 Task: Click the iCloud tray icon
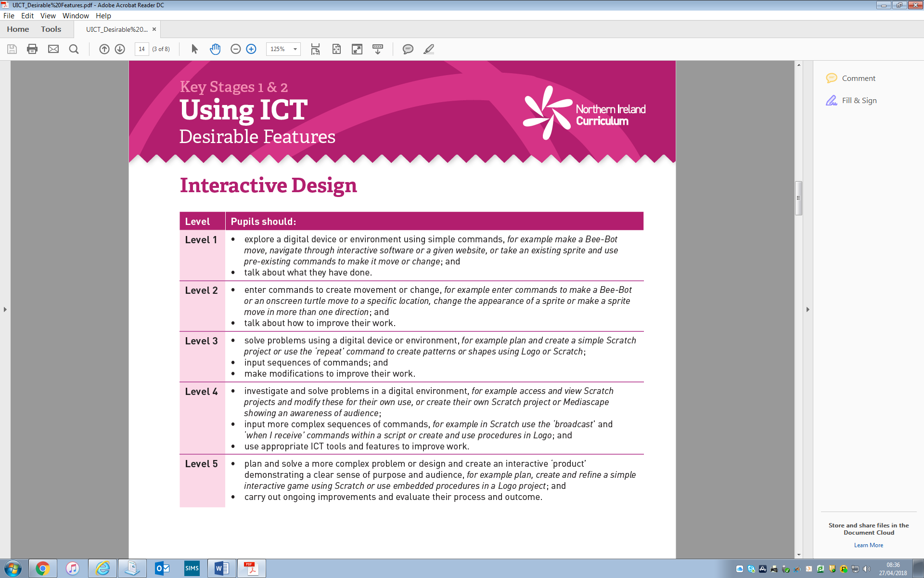(740, 569)
